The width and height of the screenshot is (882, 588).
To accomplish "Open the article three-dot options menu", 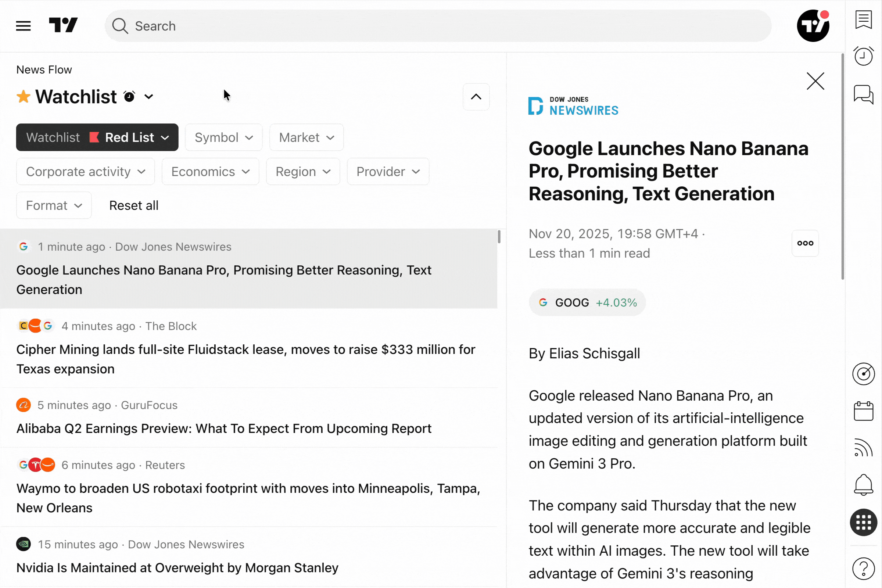I will pos(805,243).
